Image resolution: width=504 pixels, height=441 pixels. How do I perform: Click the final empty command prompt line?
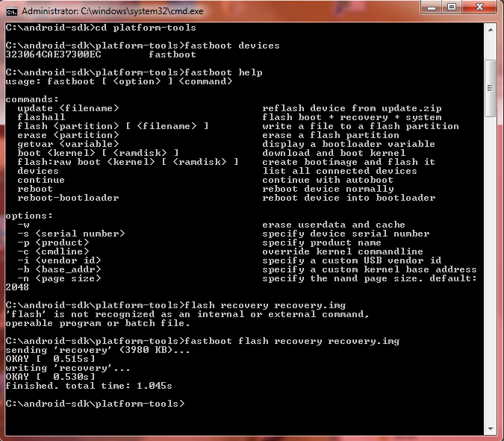coord(96,404)
